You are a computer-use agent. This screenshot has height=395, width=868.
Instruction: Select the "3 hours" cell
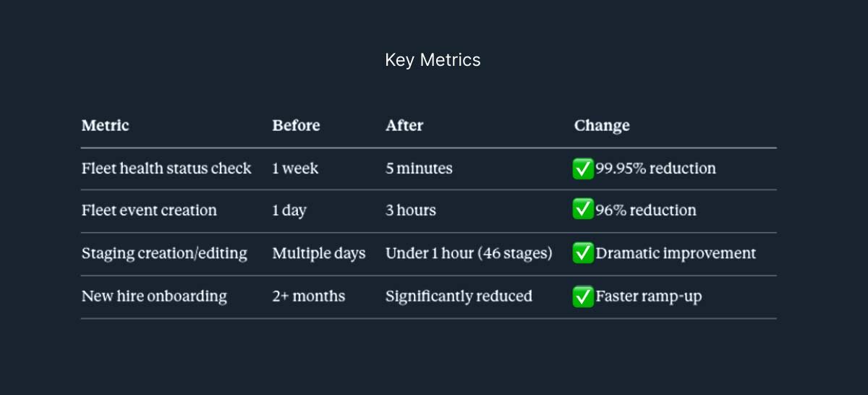tap(411, 211)
